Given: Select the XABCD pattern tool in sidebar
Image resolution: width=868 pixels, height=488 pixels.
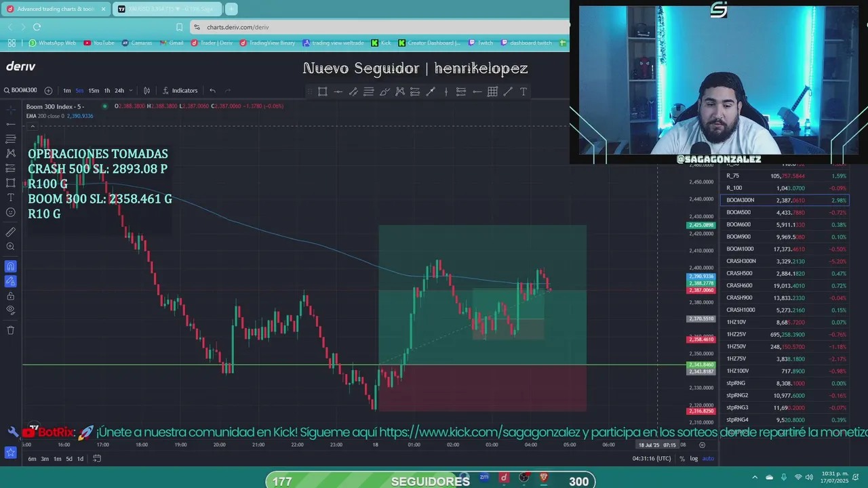Looking at the screenshot, I should [10, 154].
